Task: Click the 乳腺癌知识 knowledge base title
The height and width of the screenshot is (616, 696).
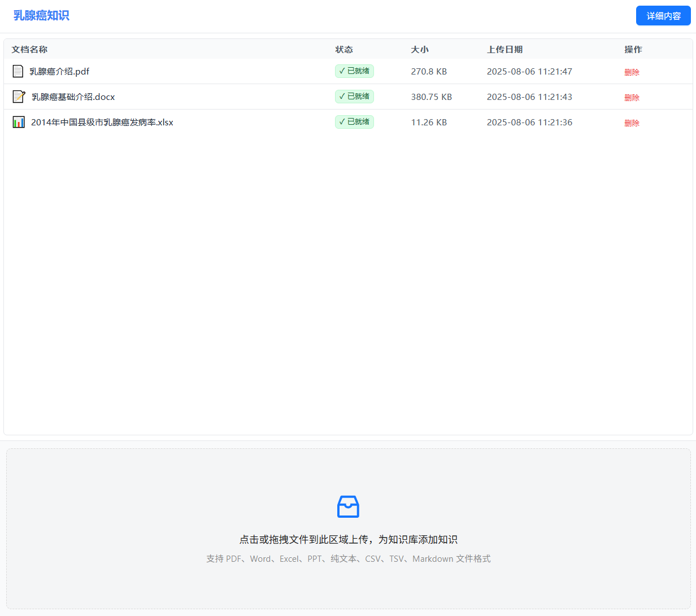Action: (x=41, y=16)
